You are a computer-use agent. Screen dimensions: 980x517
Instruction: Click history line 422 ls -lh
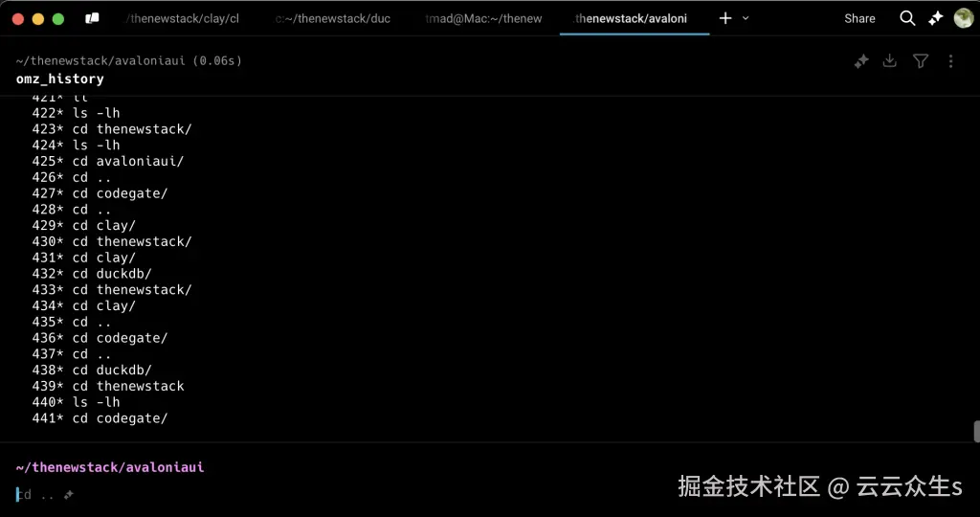[76, 113]
